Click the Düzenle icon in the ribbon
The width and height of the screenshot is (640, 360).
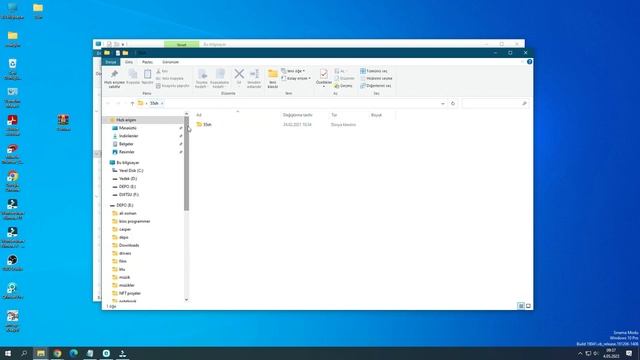click(337, 78)
